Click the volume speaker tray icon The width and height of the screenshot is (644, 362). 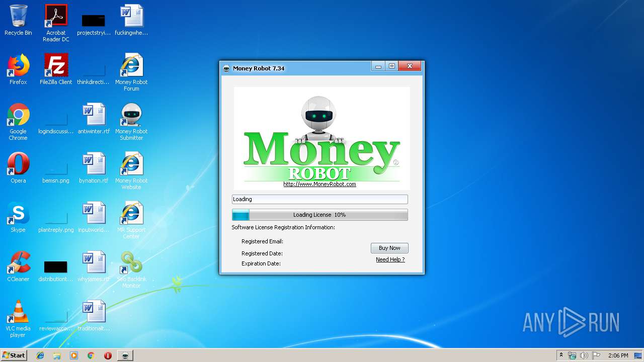click(x=584, y=355)
